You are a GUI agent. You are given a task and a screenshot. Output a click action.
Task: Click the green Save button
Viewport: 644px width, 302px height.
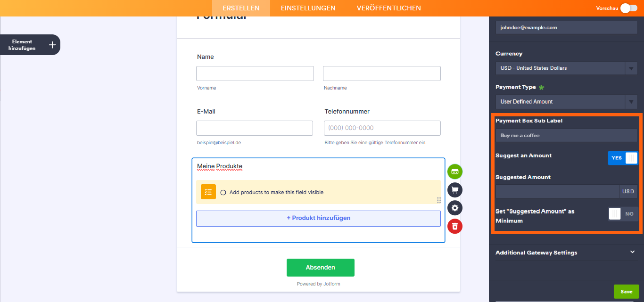click(x=626, y=292)
